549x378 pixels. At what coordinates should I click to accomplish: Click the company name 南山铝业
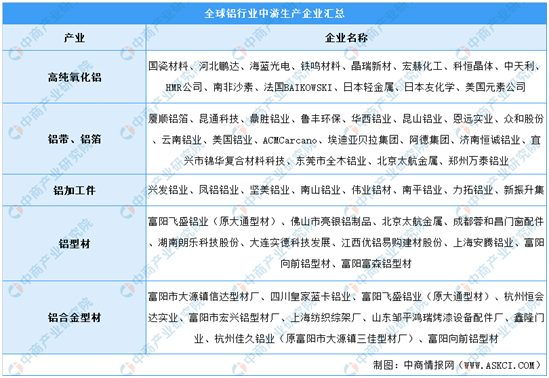321,190
